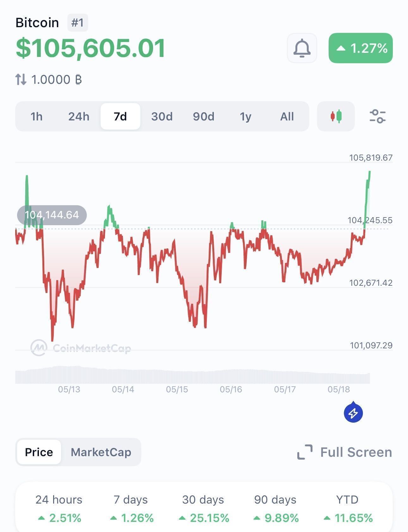
Task: Tap the CoinMarketCap watermark logo
Action: coord(81,348)
